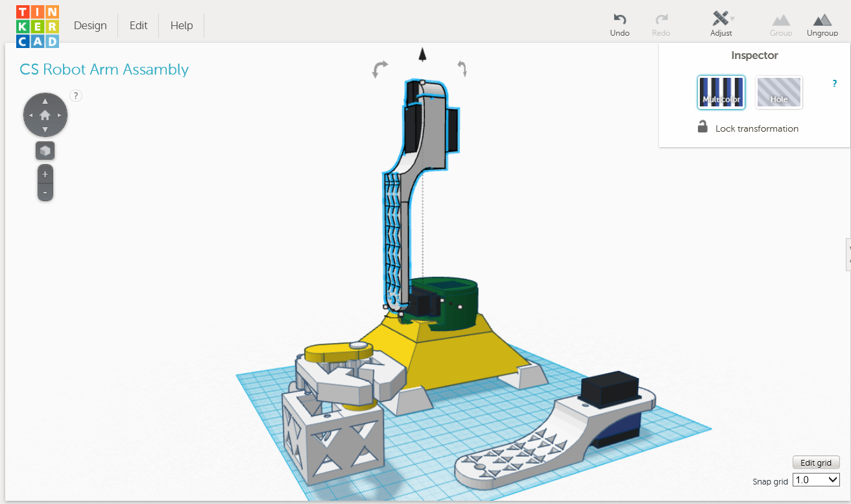Open the Inspector help question mark
The image size is (851, 504).
coord(835,84)
